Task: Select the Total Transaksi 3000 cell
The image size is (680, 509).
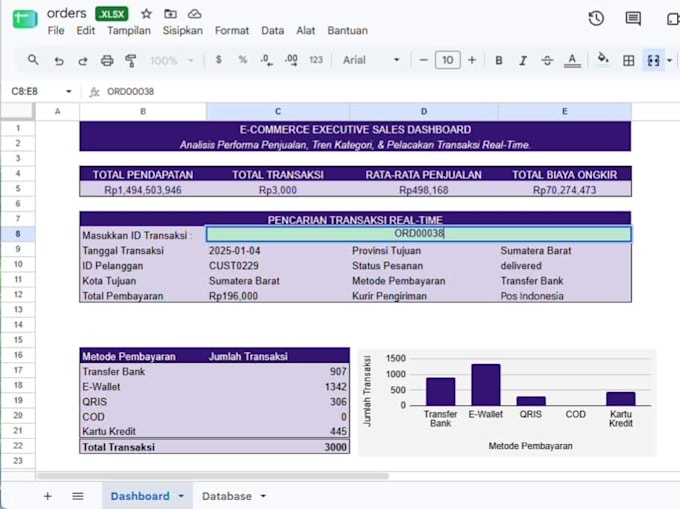Action: tap(278, 447)
